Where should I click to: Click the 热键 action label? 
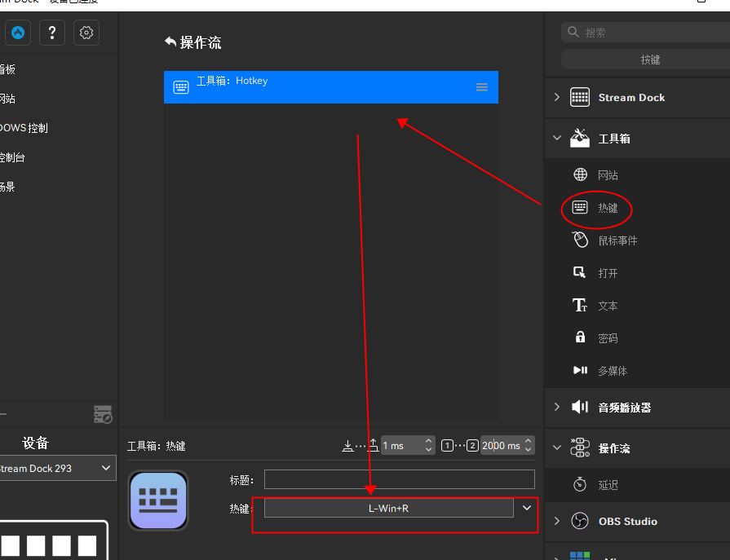click(608, 207)
